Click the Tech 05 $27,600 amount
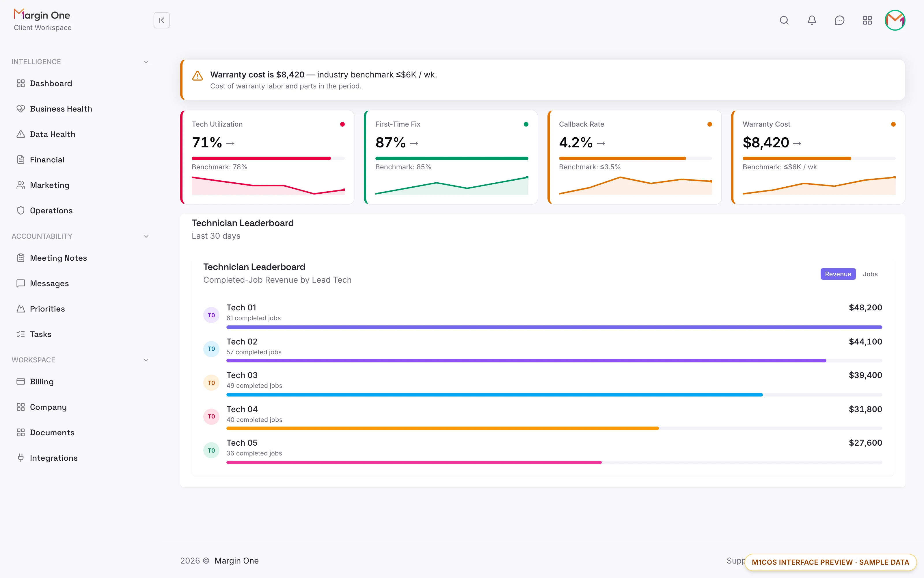Image resolution: width=924 pixels, height=578 pixels. coord(865,443)
